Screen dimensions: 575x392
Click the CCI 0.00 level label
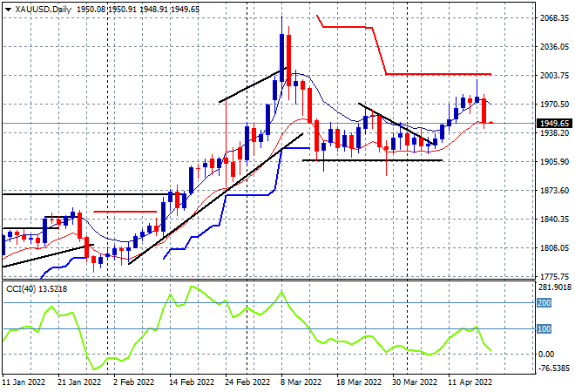tap(546, 355)
